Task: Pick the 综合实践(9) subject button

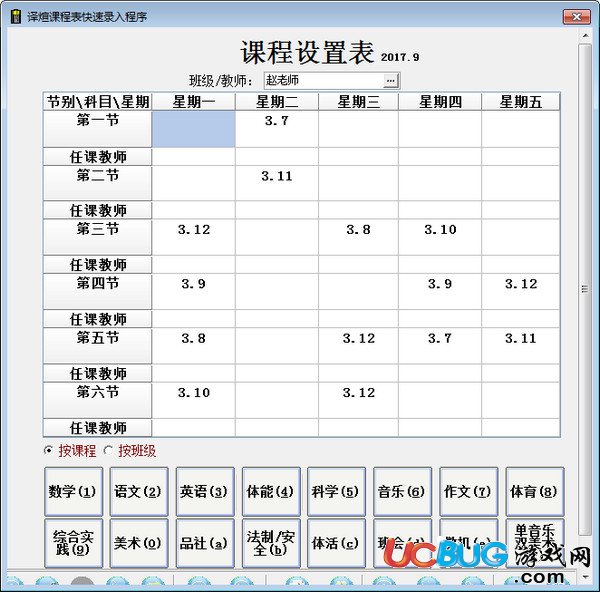Action: point(73,543)
